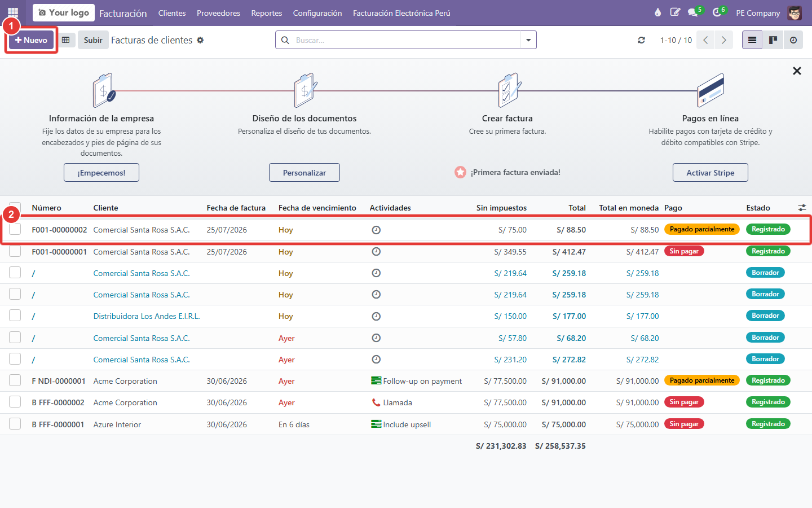Click Sin pagar badge of F001-00000001
812x508 pixels.
[x=684, y=251]
